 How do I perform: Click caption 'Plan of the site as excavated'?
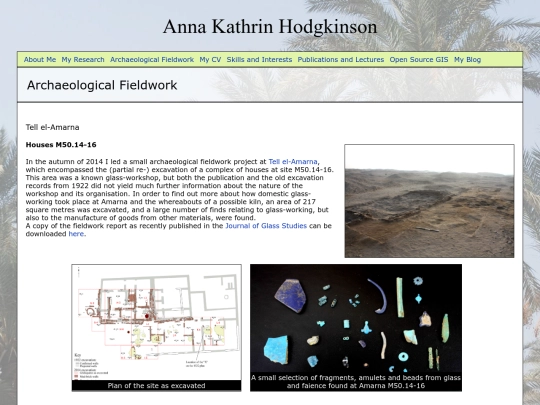pos(156,386)
